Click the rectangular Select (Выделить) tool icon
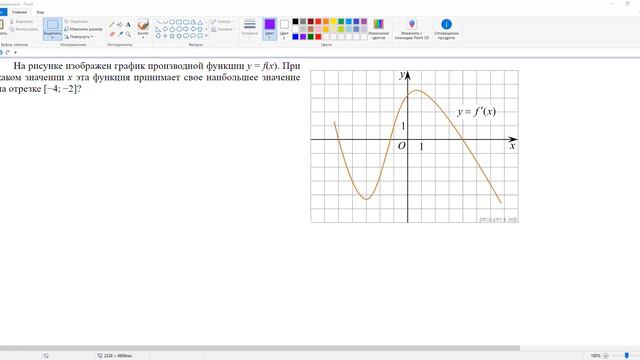The height and width of the screenshot is (360, 640). click(52, 24)
